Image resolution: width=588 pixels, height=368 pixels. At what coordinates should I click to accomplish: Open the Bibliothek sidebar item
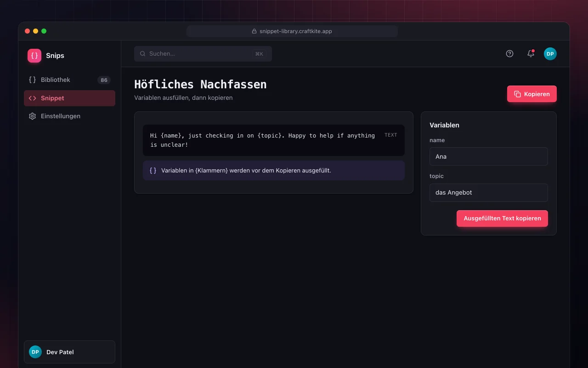pos(69,80)
